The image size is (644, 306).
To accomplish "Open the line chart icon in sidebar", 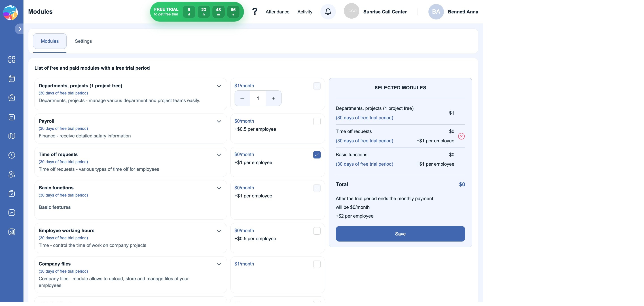I will pos(12,213).
